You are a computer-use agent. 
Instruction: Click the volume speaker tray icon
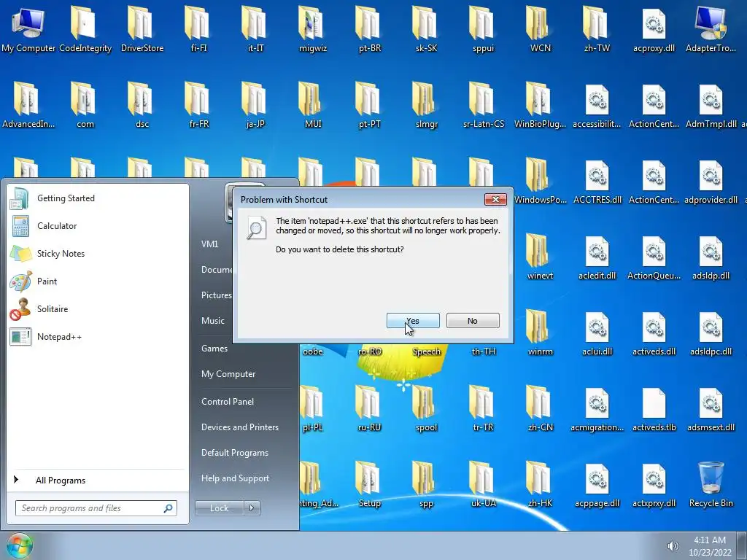point(673,546)
